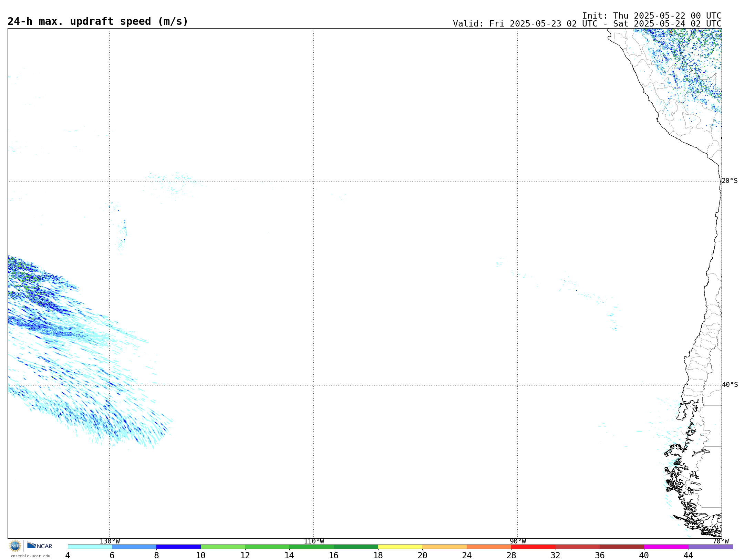The width and height of the screenshot is (744, 560).
Task: Select the green 14-16 color swatch
Action: pyautogui.click(x=312, y=547)
